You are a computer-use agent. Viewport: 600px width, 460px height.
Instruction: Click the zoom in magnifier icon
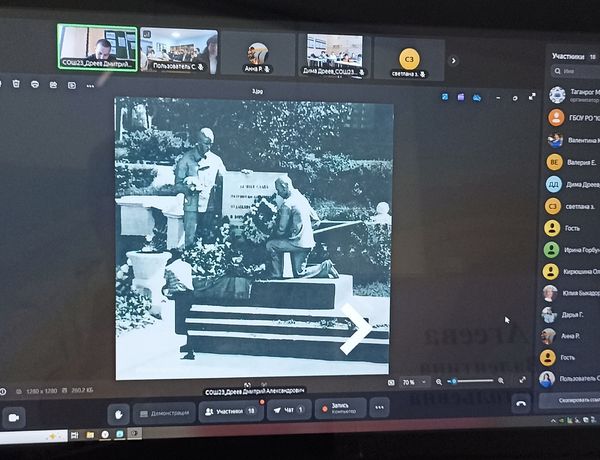click(501, 380)
